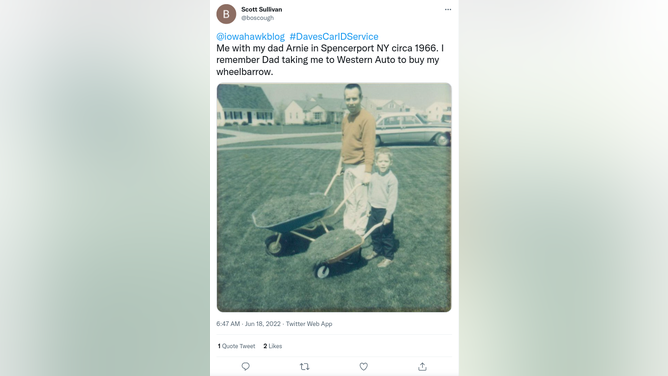Click the tweet body text about Spencerport NY
This screenshot has width=668, height=376.
[x=330, y=60]
